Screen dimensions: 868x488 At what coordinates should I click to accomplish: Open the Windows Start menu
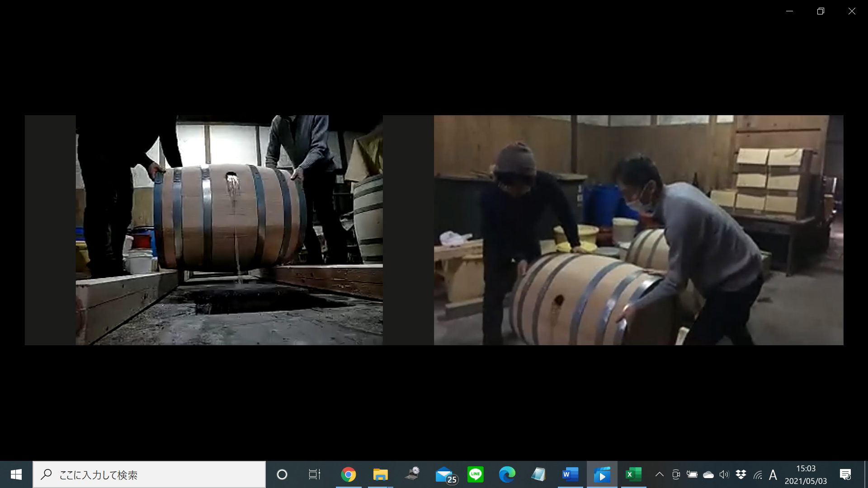point(16,474)
